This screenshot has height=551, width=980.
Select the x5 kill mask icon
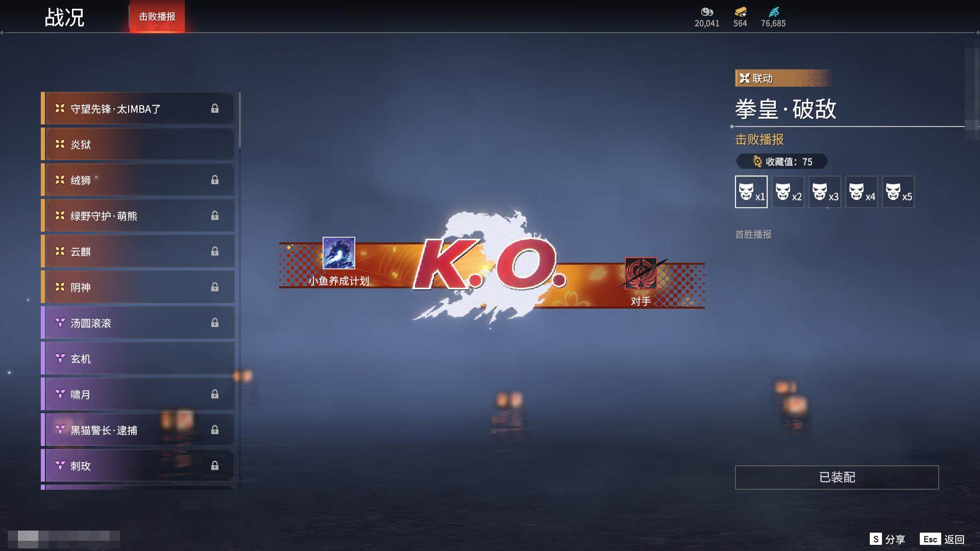898,192
